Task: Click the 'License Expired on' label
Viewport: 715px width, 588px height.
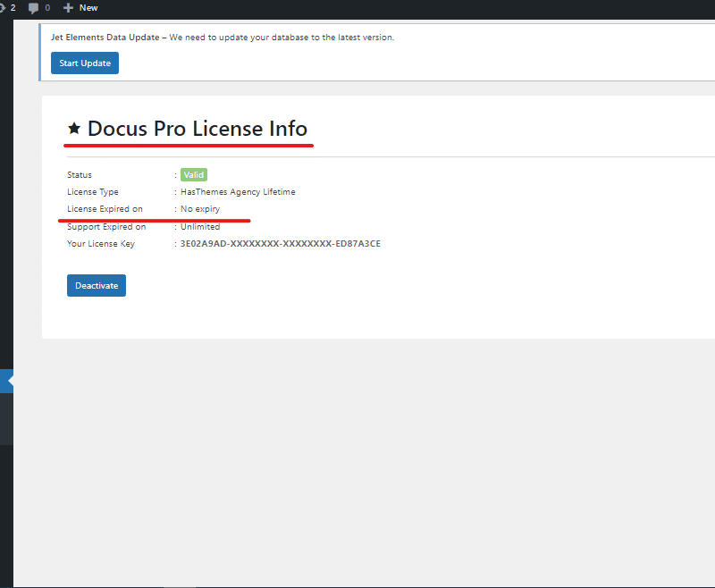Action: click(105, 209)
